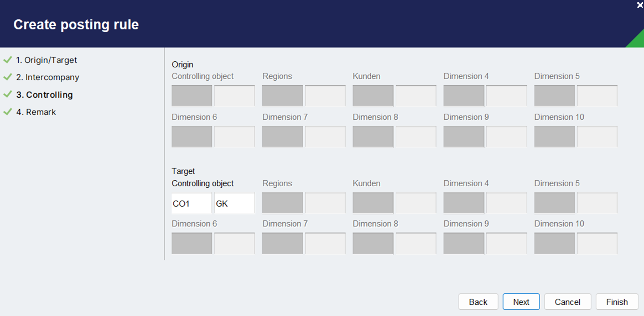Screen dimensions: 644x316
Task: Open wizard step 1 Origin/Target
Action: [46, 60]
